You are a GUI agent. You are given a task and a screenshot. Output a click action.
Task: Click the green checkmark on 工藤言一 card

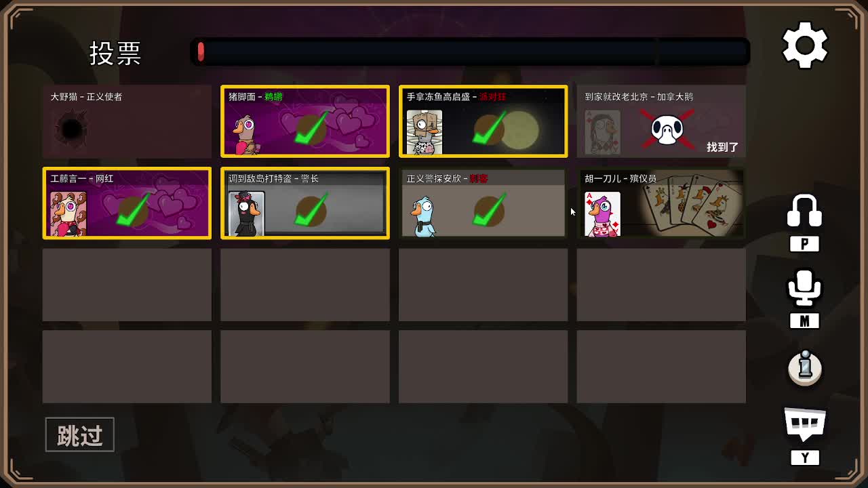(133, 211)
